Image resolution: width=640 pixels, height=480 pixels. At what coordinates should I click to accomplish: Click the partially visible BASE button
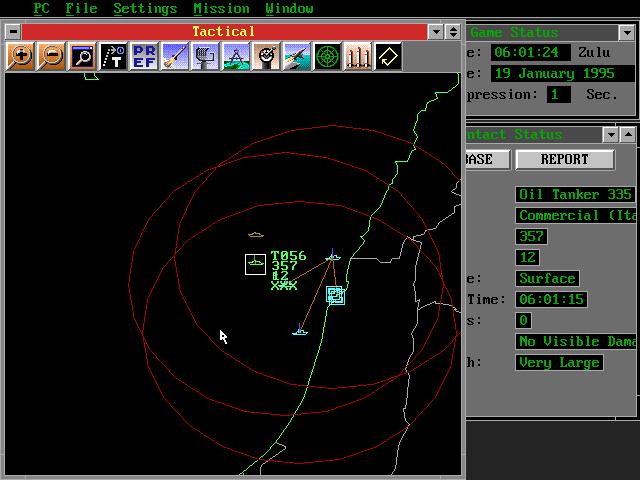point(488,159)
